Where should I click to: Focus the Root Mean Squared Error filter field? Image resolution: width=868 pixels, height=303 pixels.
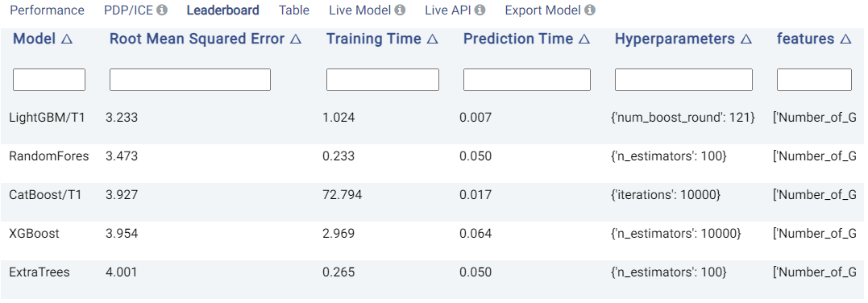pyautogui.click(x=190, y=80)
